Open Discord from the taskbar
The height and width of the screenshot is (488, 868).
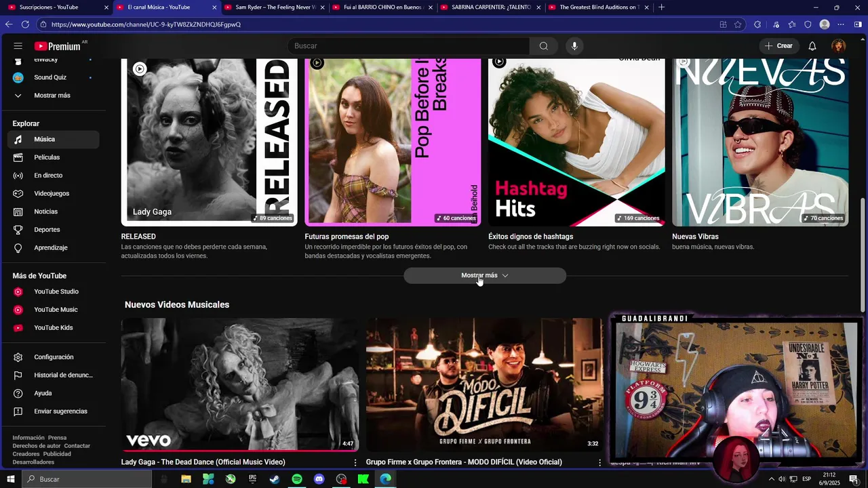[319, 479]
